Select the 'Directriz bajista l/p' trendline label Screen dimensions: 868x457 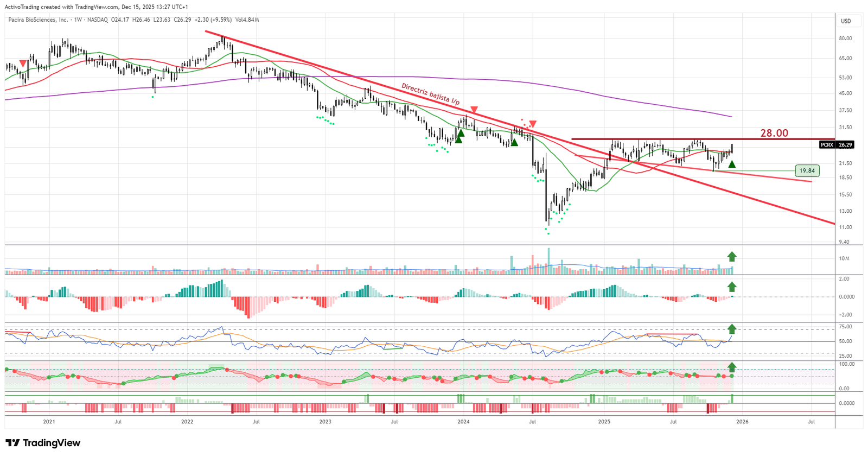pos(430,94)
